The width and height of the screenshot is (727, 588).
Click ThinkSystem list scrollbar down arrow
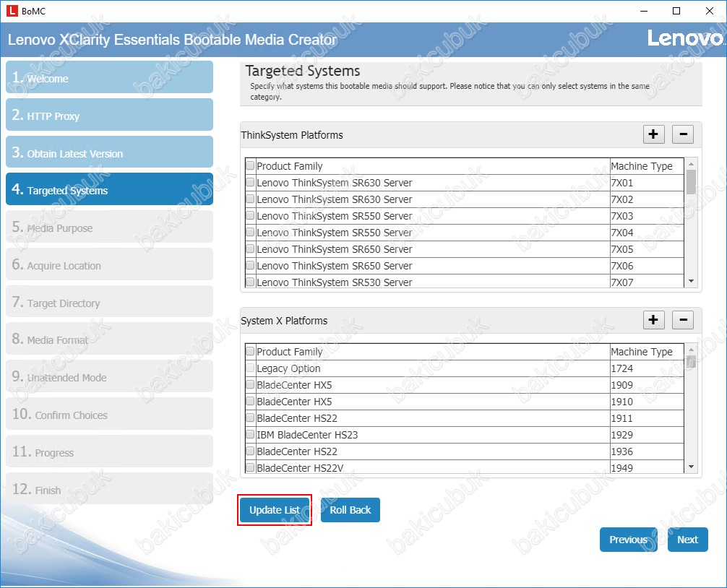pos(691,281)
